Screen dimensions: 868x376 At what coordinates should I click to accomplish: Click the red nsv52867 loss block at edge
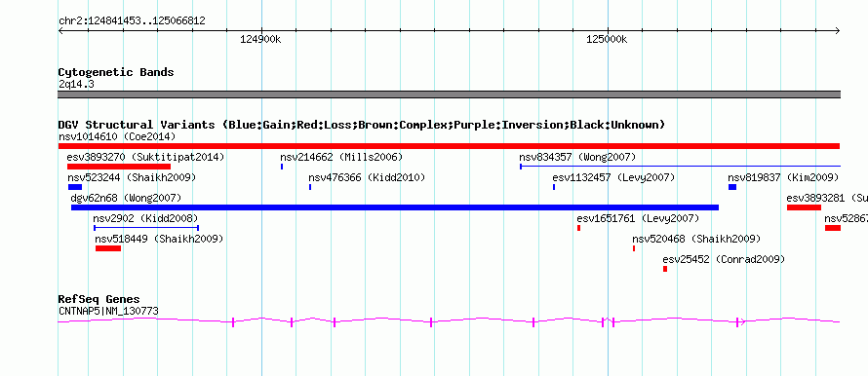[833, 228]
